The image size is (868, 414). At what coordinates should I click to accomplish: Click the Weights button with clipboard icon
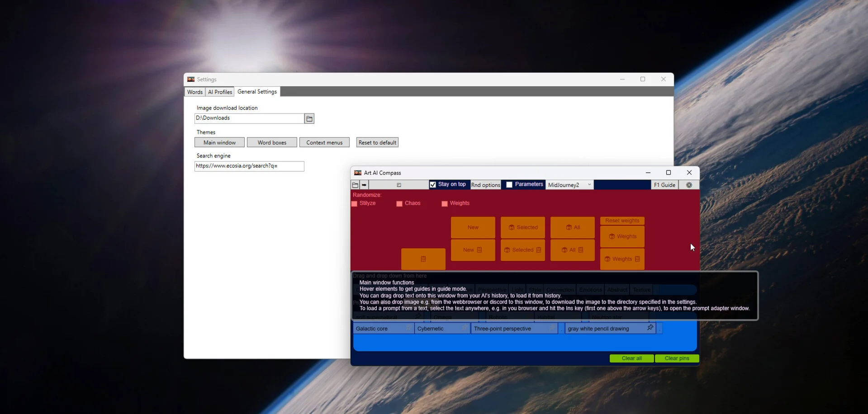(x=622, y=259)
